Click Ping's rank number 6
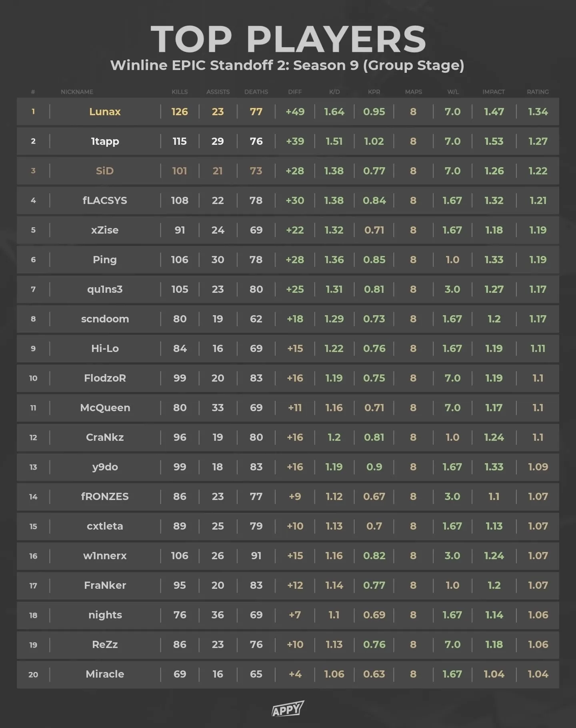Viewport: 576px width, 728px height. coord(33,260)
